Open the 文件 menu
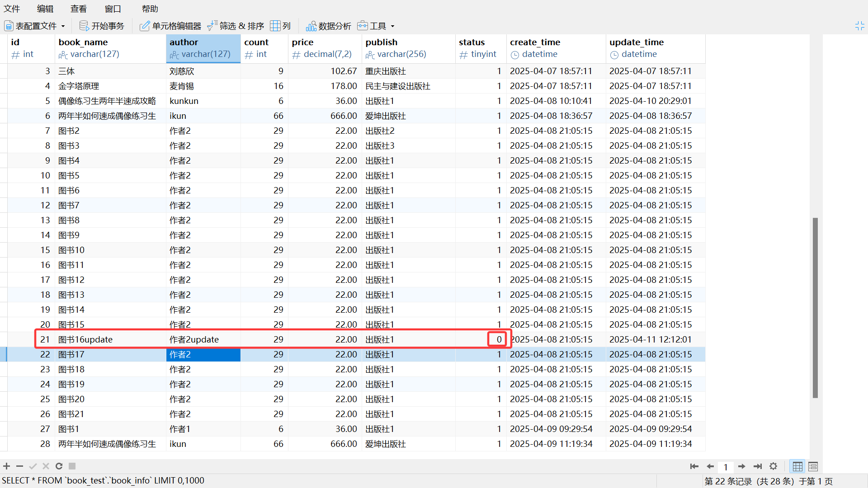 tap(12, 9)
